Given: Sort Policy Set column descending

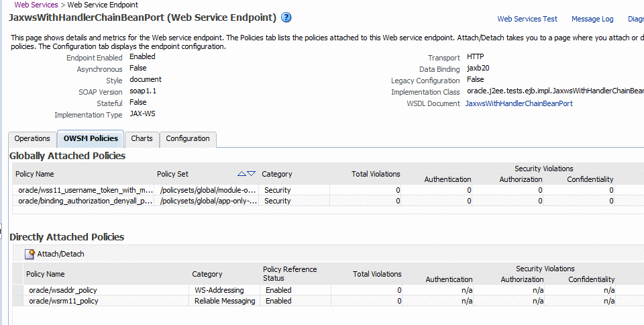Looking at the screenshot, I should tap(252, 174).
